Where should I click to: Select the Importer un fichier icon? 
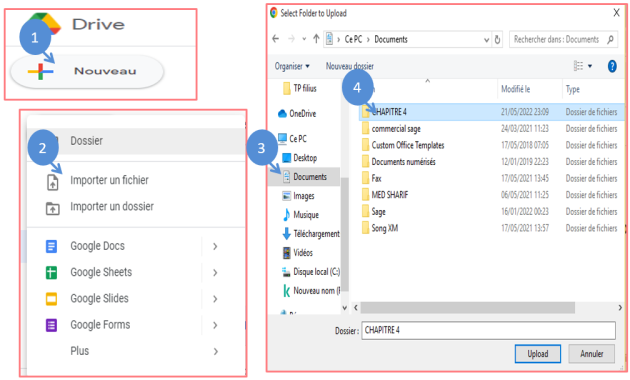(x=53, y=182)
